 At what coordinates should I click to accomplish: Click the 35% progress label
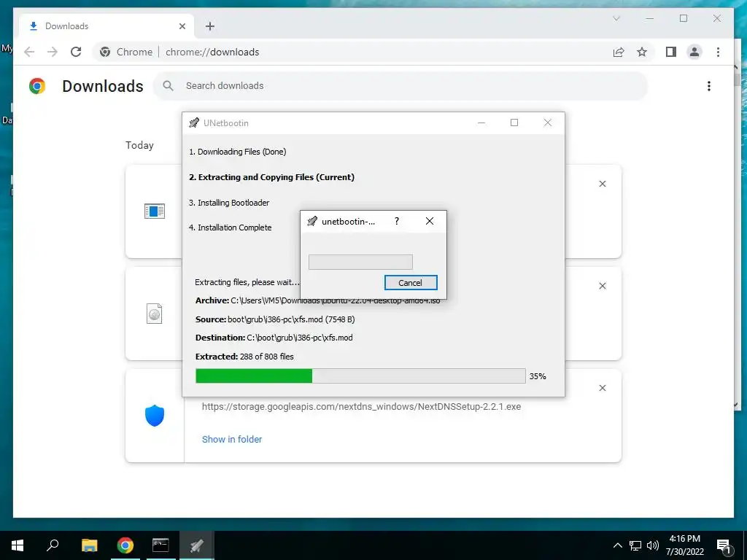(x=538, y=376)
